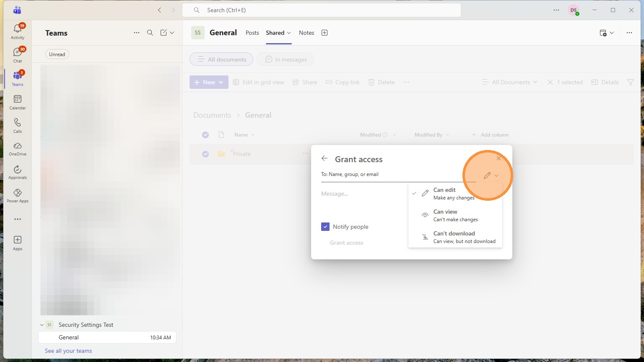Open See all your teams link
This screenshot has height=362, width=644.
click(68, 351)
